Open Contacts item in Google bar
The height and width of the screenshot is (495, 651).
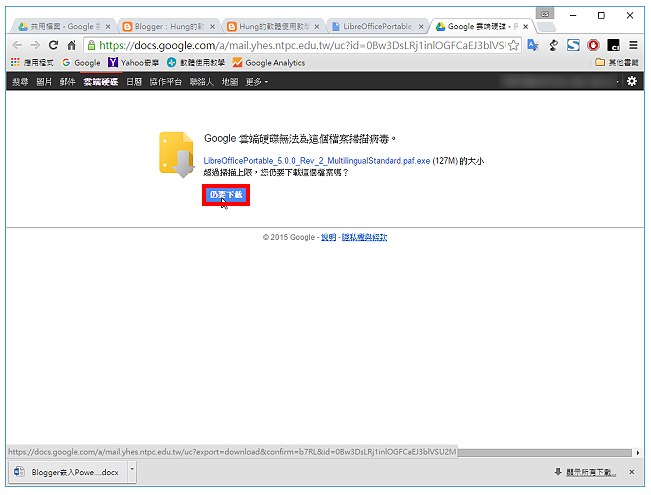pyautogui.click(x=201, y=82)
